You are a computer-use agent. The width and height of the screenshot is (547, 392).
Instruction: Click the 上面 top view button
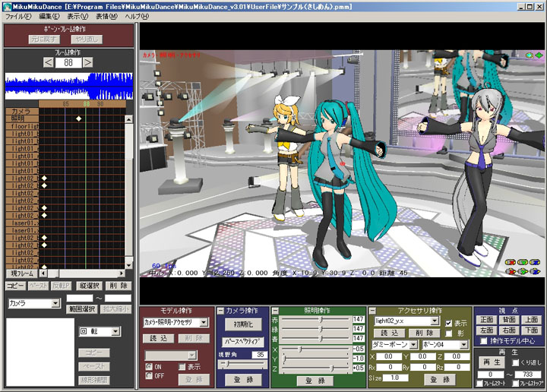click(531, 320)
